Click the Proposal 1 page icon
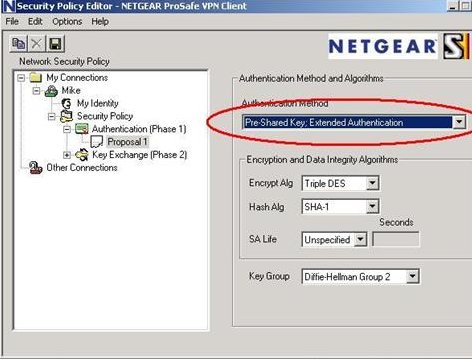Image resolution: width=472 pixels, height=360 pixels. tap(97, 142)
